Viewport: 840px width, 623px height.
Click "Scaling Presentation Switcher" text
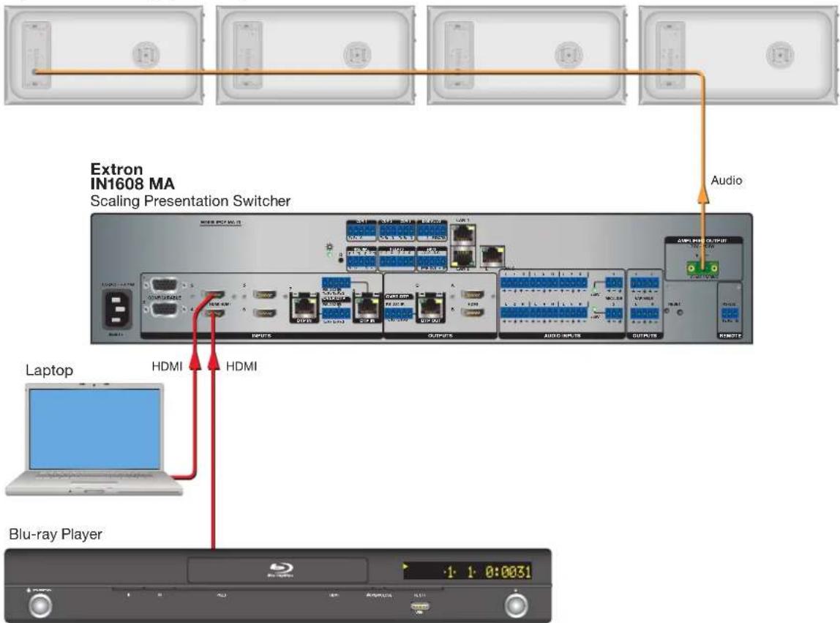(190, 201)
